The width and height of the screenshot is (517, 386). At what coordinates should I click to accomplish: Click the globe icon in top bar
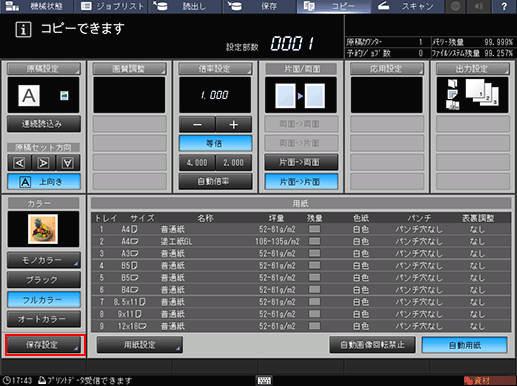click(x=455, y=6)
